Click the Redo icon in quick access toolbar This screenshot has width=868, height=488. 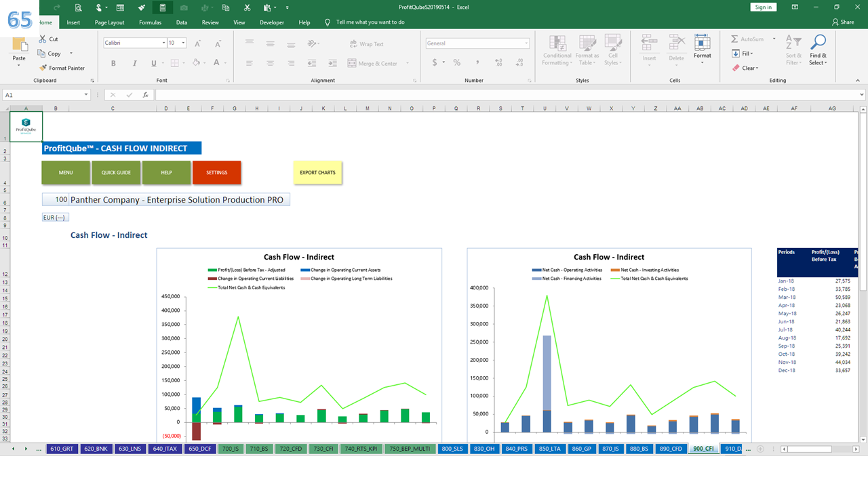pos(57,7)
